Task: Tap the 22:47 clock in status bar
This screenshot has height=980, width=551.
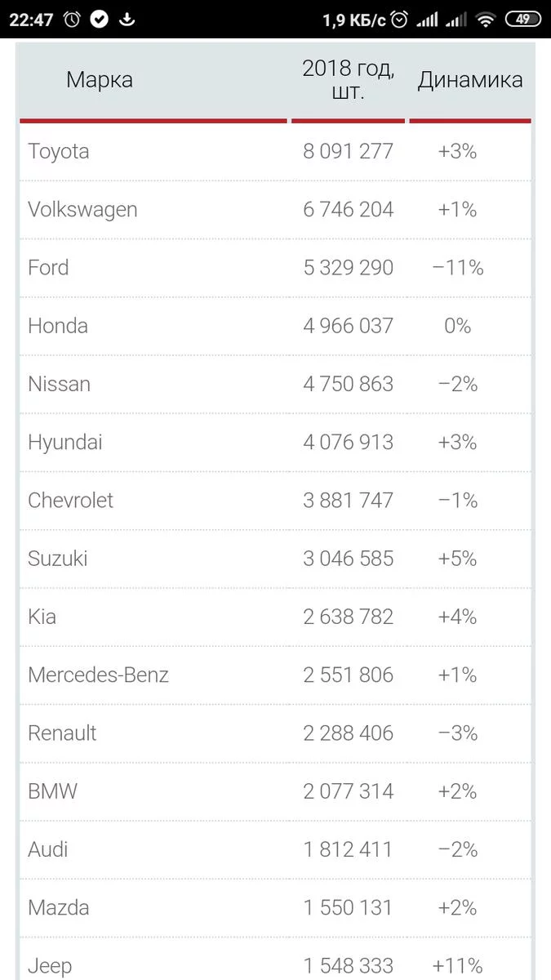Action: coord(31,20)
